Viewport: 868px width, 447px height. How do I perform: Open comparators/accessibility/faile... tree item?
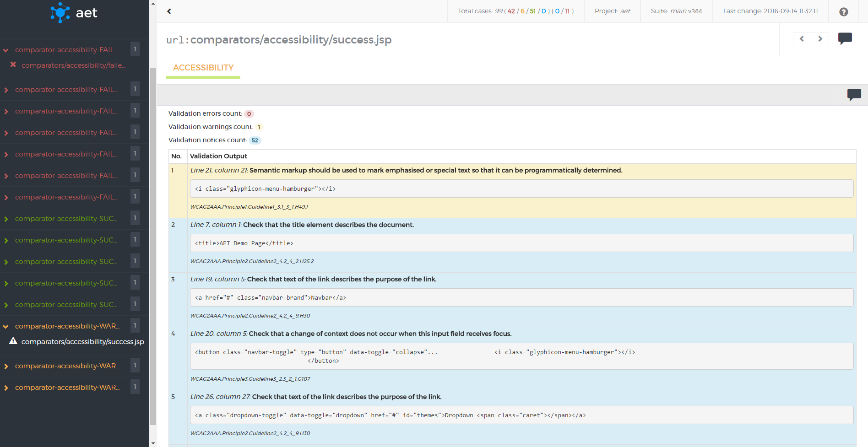pos(73,65)
